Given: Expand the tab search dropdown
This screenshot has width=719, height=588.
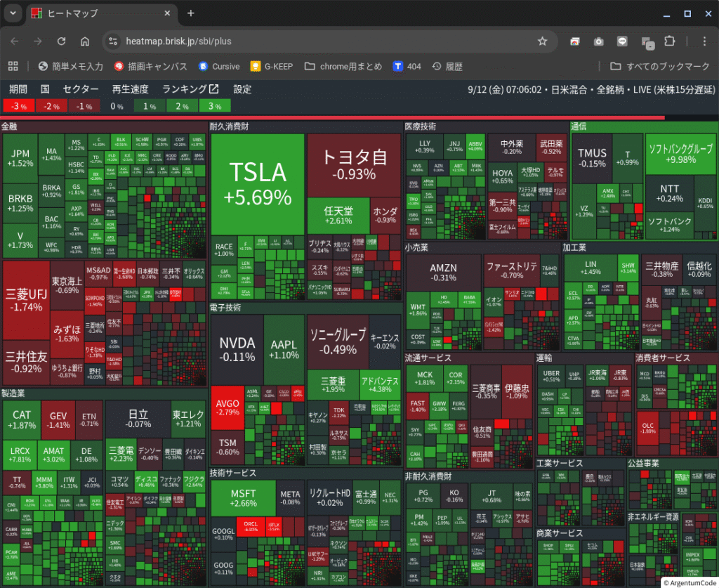Looking at the screenshot, I should (x=13, y=13).
